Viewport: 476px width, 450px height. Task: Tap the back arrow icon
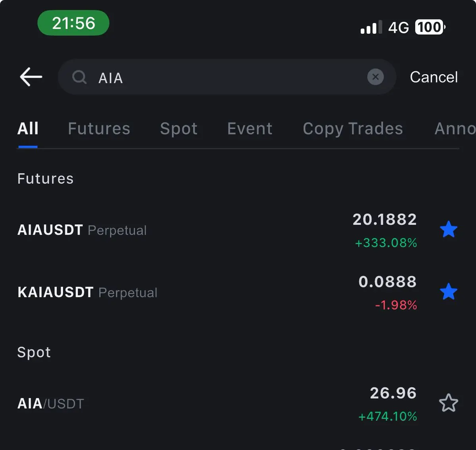(x=31, y=77)
